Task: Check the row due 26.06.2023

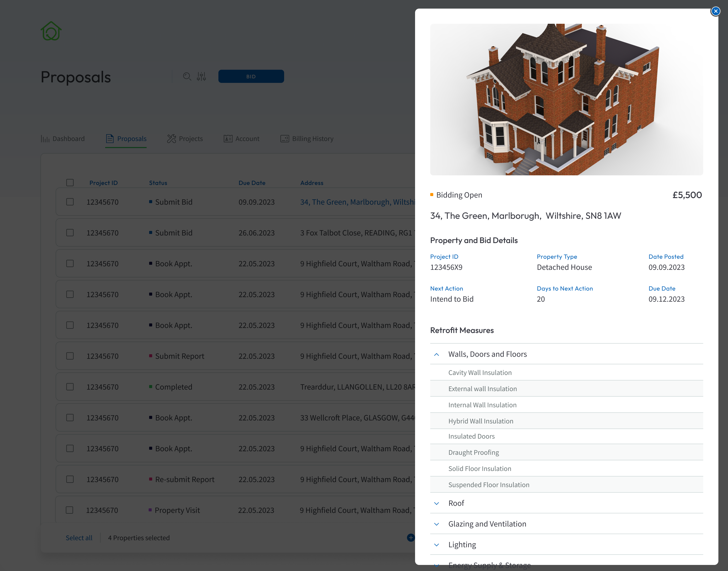Action: (x=70, y=233)
